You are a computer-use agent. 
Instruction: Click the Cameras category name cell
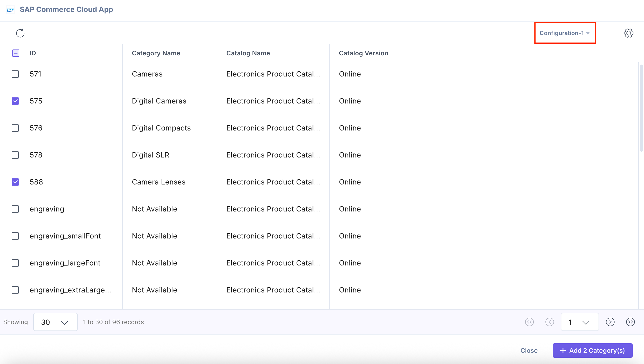click(147, 74)
